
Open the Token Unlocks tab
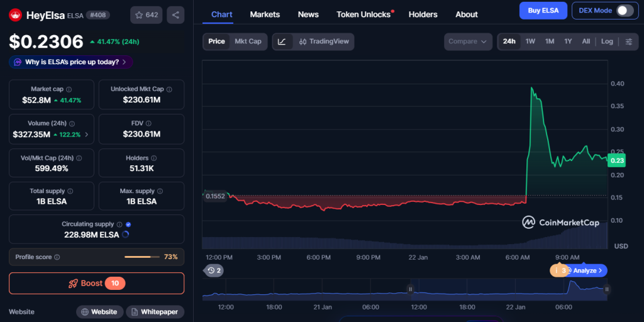click(x=364, y=14)
